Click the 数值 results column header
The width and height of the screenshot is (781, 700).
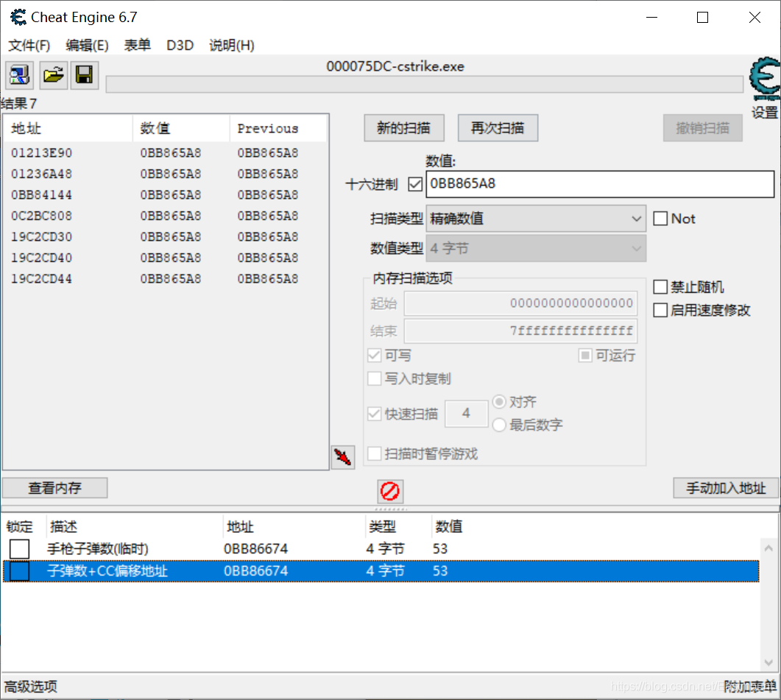(x=181, y=129)
